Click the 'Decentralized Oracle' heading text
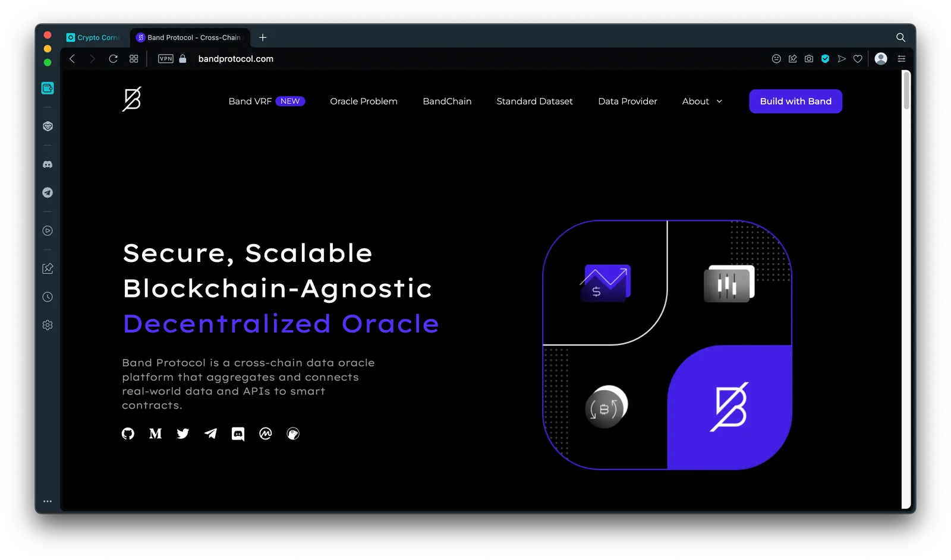Viewport: 951px width, 560px height. tap(281, 324)
